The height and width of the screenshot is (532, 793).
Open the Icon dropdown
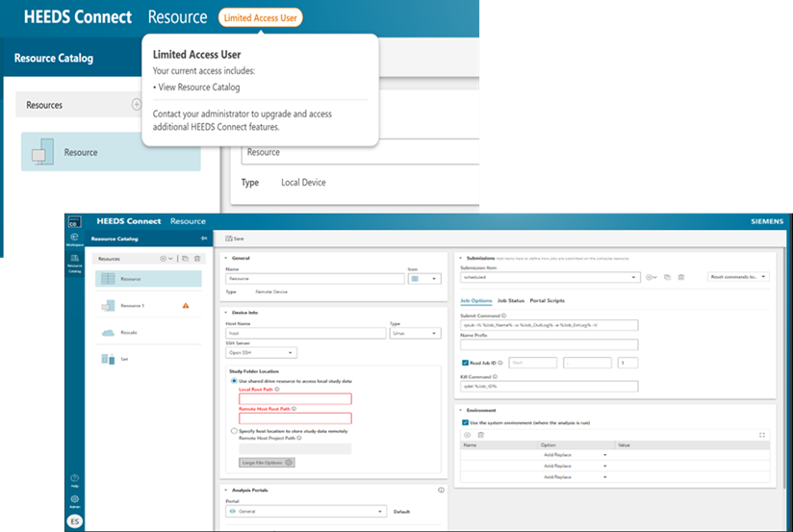click(424, 279)
